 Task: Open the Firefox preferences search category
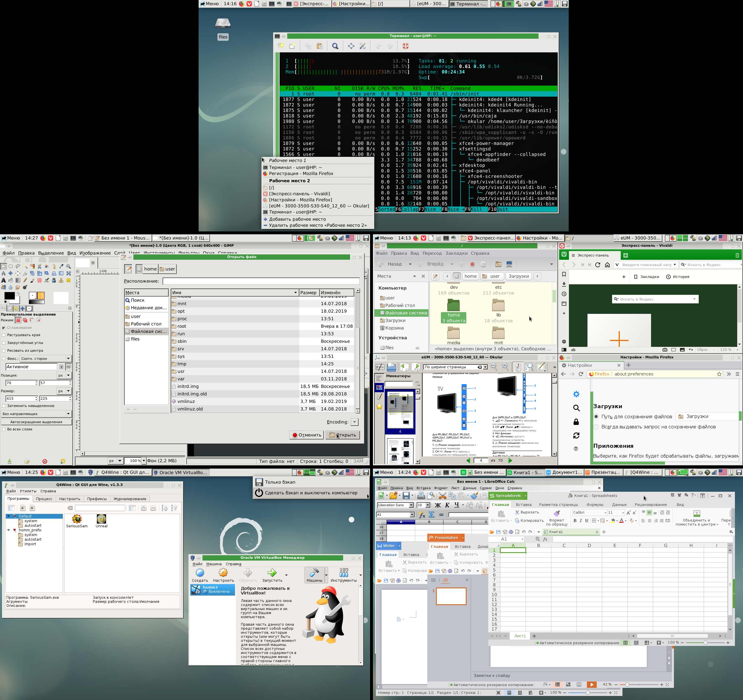[576, 408]
